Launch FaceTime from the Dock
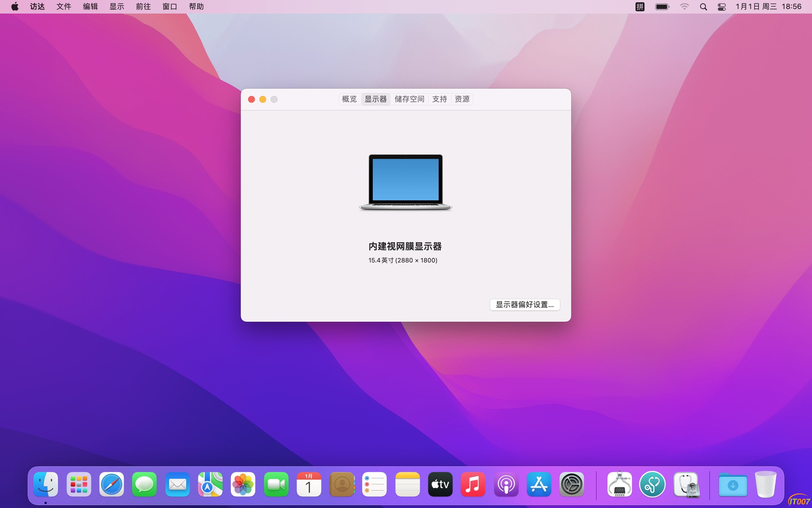812x508 pixels. click(x=276, y=484)
